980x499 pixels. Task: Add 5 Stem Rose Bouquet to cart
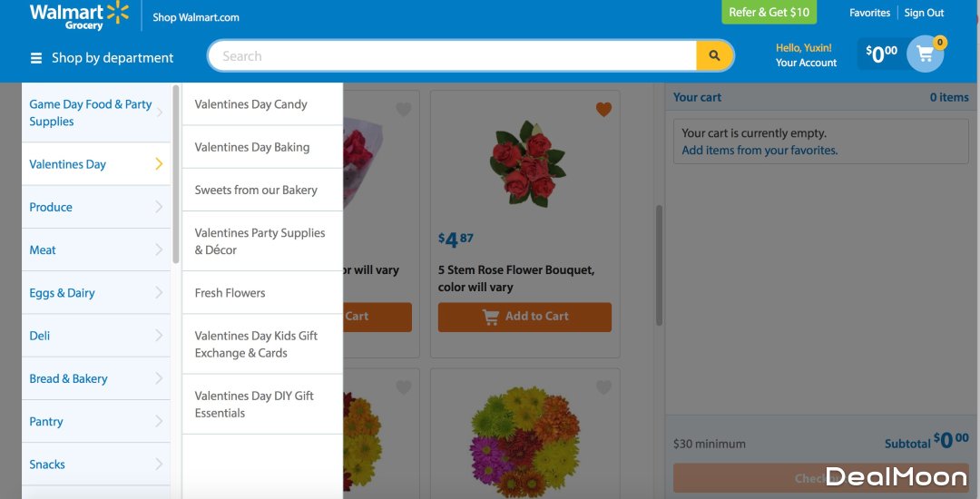(525, 317)
